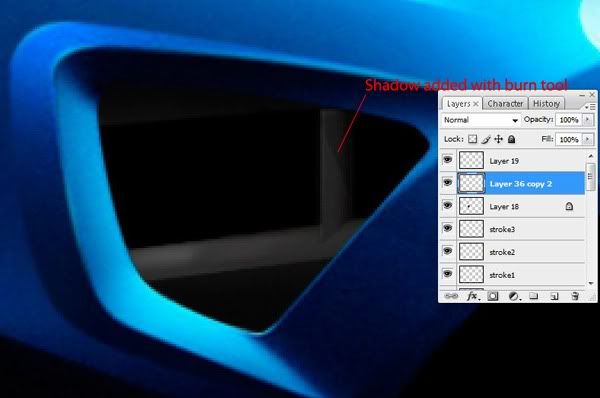Click the link layers icon
This screenshot has width=600, height=398.
(452, 296)
